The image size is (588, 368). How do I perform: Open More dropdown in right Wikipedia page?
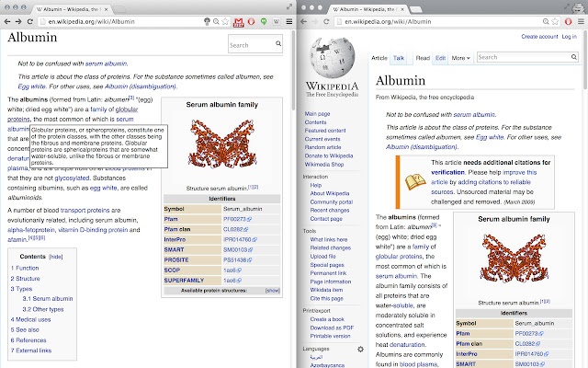[x=461, y=58]
